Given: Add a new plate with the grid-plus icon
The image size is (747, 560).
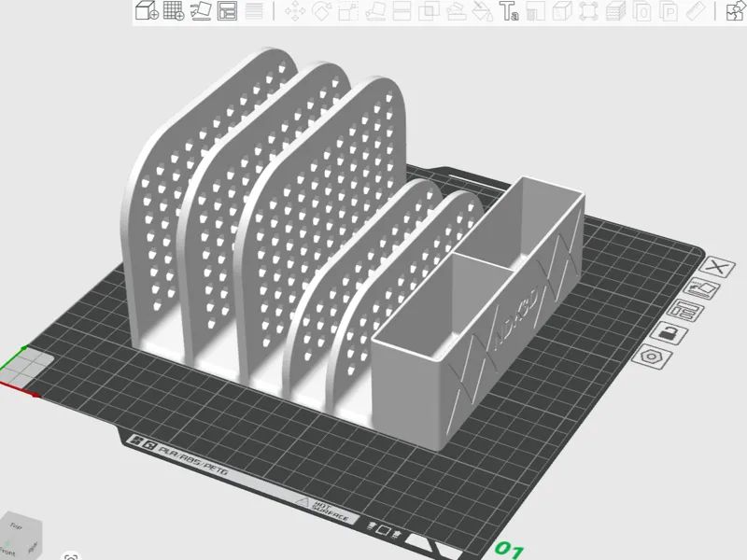Looking at the screenshot, I should coord(174,10).
